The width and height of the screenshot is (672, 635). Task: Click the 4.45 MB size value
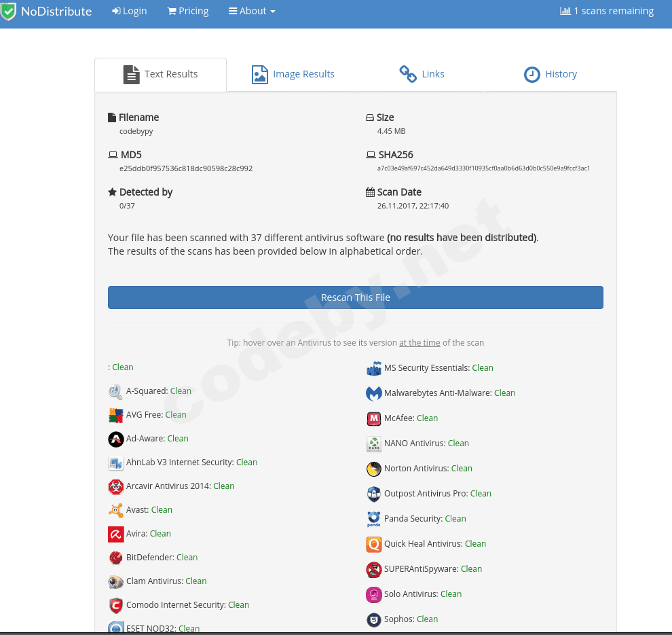[391, 131]
